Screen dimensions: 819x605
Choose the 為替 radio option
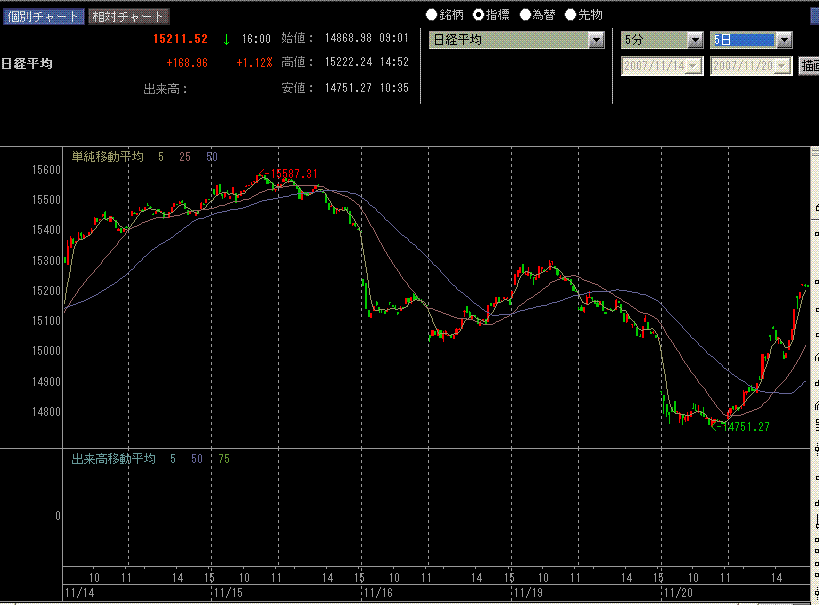[525, 15]
